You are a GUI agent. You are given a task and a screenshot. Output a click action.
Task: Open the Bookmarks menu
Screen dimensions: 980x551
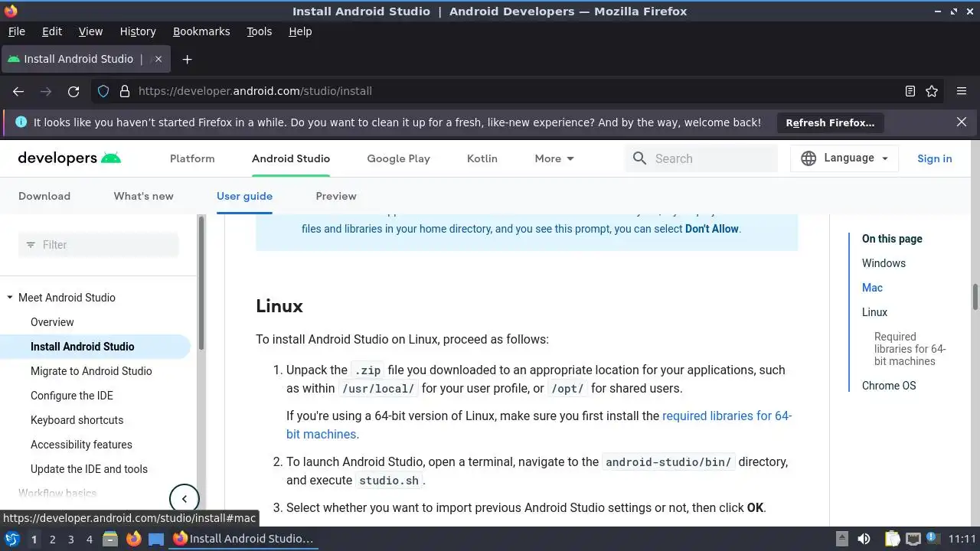pyautogui.click(x=201, y=31)
